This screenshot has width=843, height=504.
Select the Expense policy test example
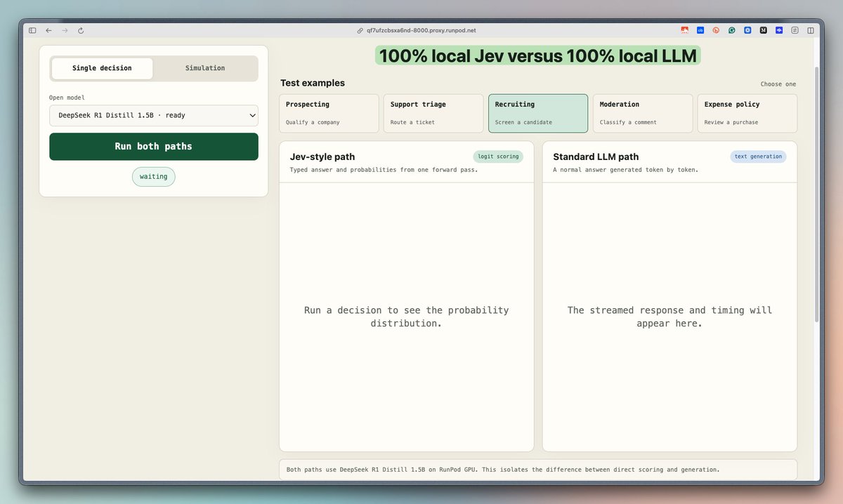tap(747, 113)
